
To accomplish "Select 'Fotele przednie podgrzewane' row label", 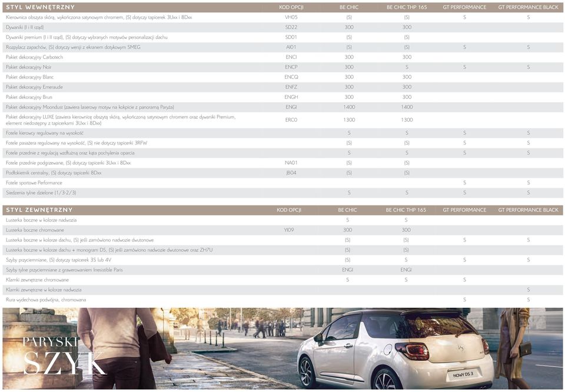I will pyautogui.click(x=68, y=163).
